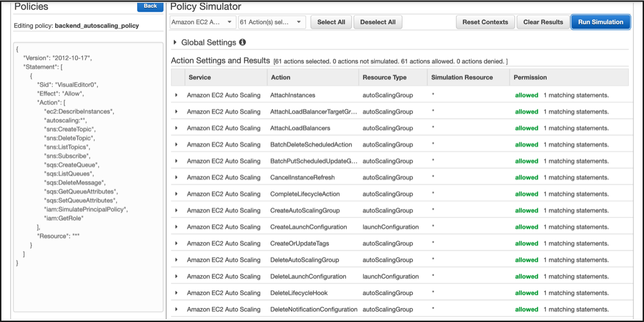Expand the DeleteAutoScalingGroup row
This screenshot has width=644, height=322.
tap(176, 260)
